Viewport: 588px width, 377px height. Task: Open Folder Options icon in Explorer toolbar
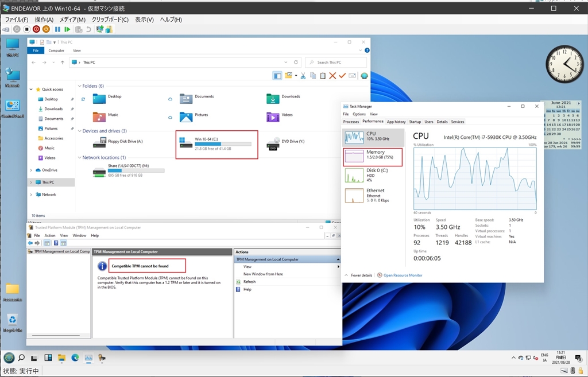tap(288, 76)
